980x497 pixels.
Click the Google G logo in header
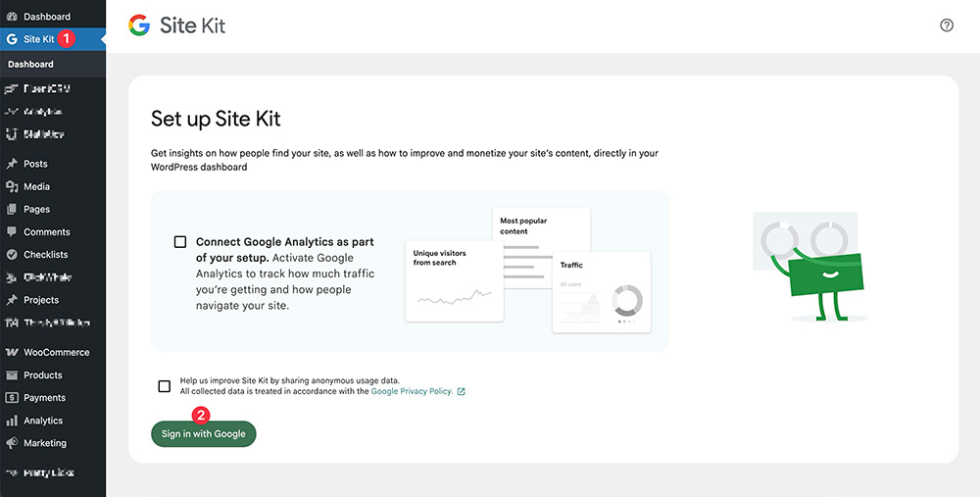click(139, 25)
